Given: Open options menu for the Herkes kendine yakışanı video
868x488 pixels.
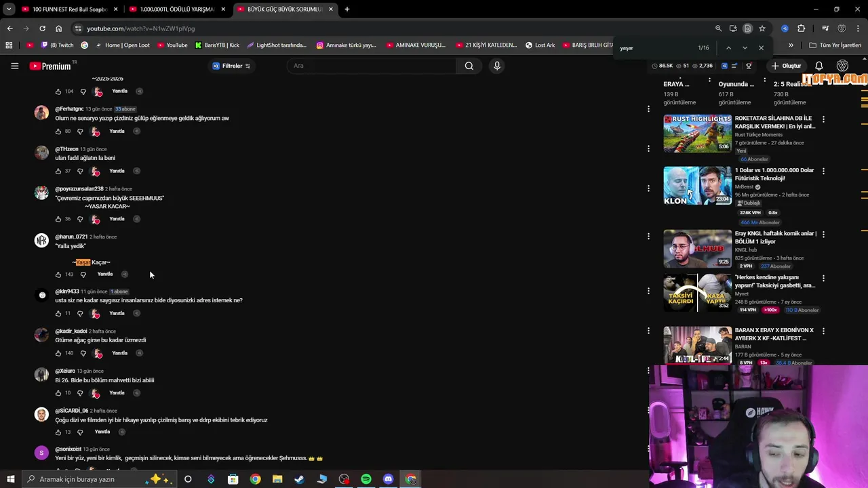Looking at the screenshot, I should [x=823, y=278].
